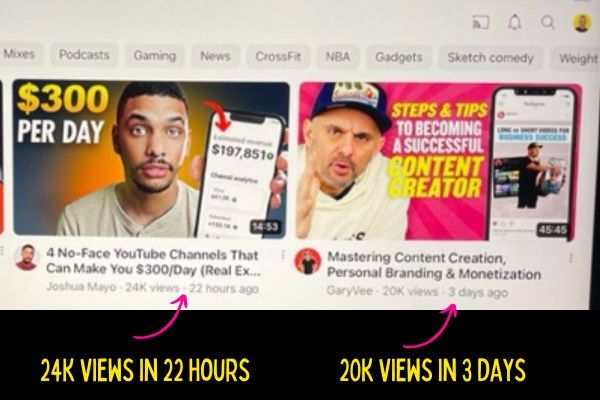Select the Mixes filter chip

click(x=20, y=54)
